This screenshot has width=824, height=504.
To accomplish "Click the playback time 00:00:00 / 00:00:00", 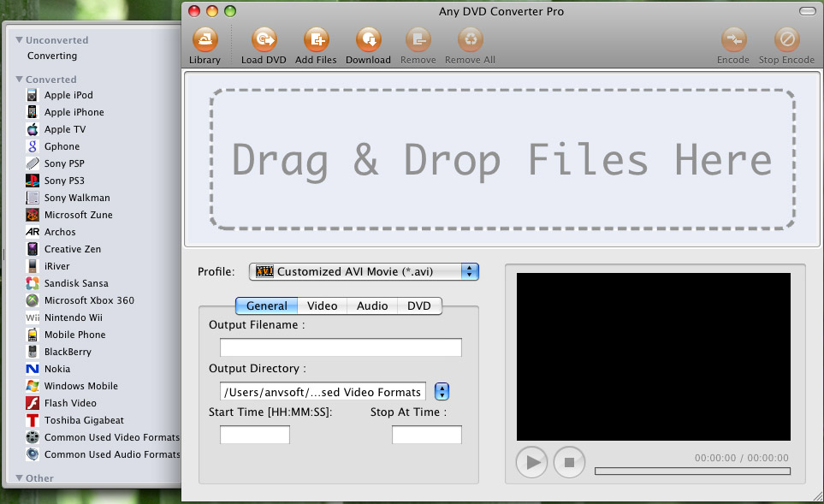I will 742,458.
